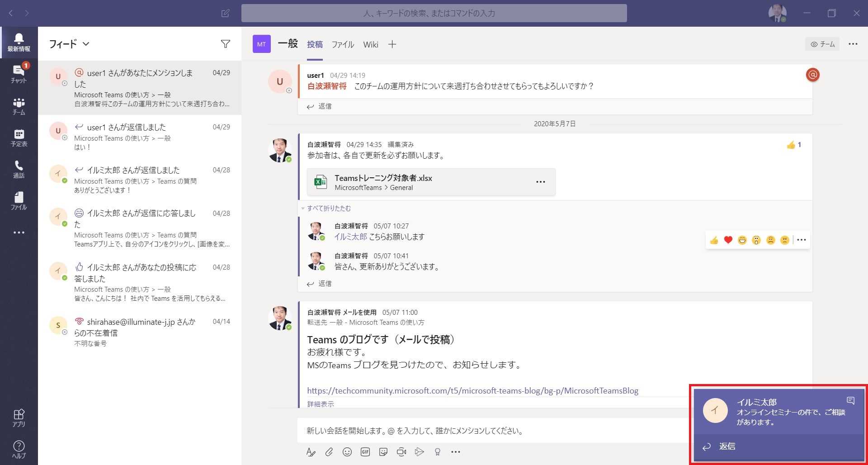Screen dimensions: 868x465
Task: Open the channel more options ellipsis
Action: 853,44
